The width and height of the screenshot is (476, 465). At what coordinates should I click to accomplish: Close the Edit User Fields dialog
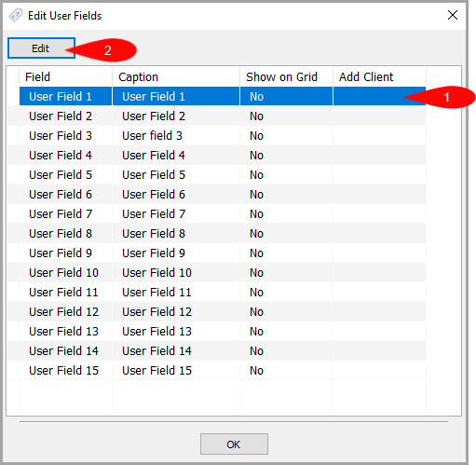[453, 15]
